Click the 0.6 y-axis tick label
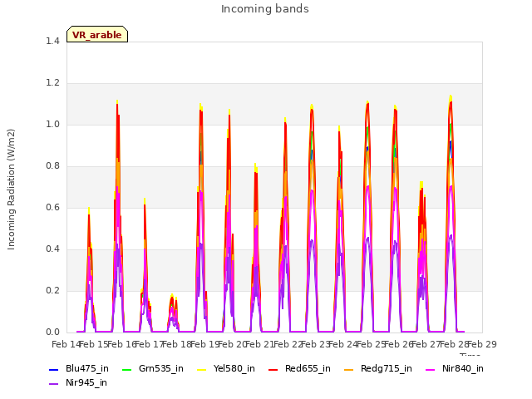532x399 pixels. (x=52, y=207)
